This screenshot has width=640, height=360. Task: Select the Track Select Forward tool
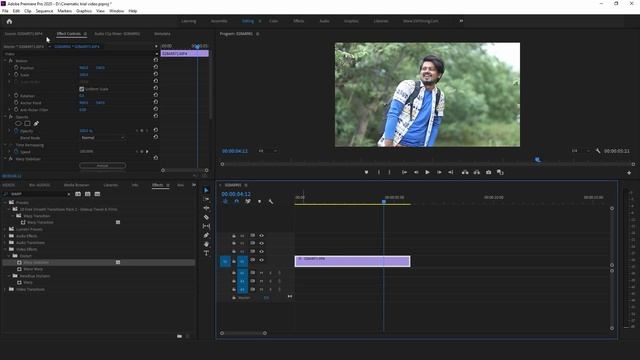pos(206,199)
